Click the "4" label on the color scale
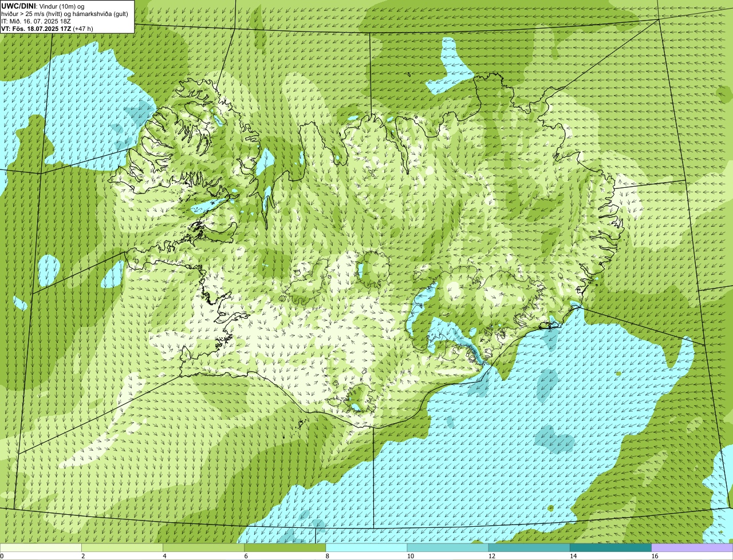 pos(164,556)
